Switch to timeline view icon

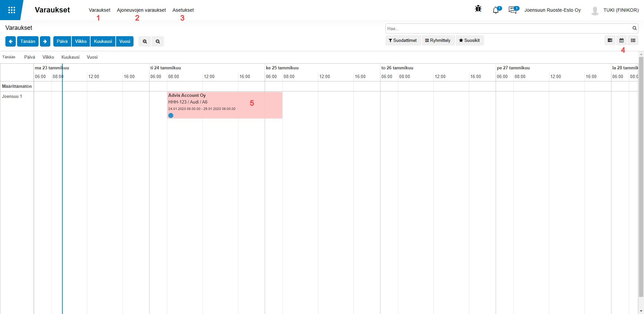tap(610, 40)
